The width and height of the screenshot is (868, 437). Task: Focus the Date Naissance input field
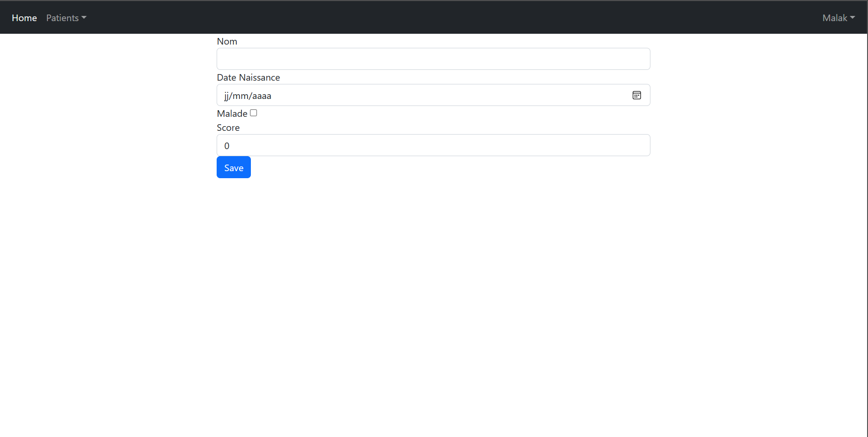(422, 95)
